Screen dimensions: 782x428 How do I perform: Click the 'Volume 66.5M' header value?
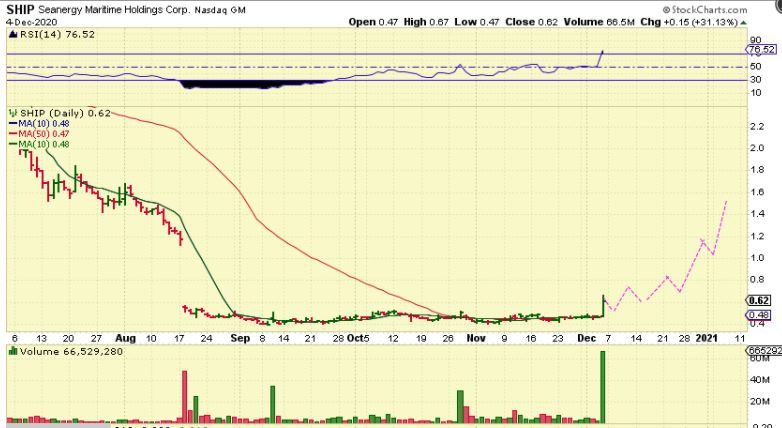(x=599, y=22)
